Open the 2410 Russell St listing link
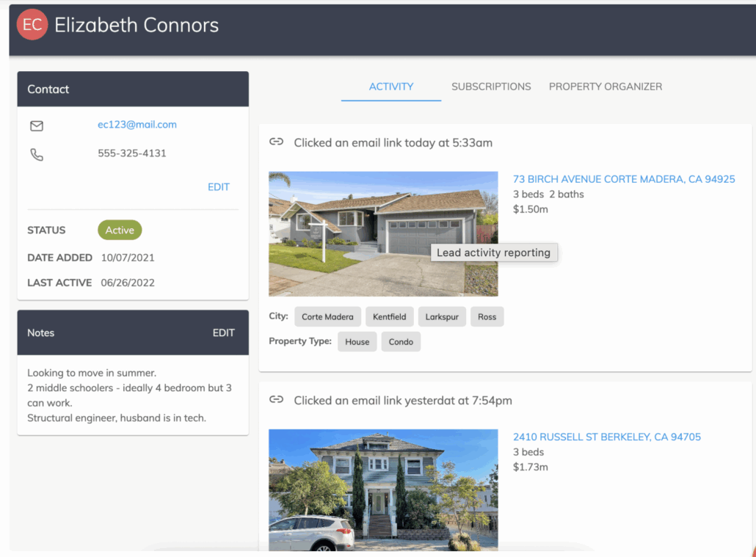Screen dimensions: 756x557 (x=606, y=436)
